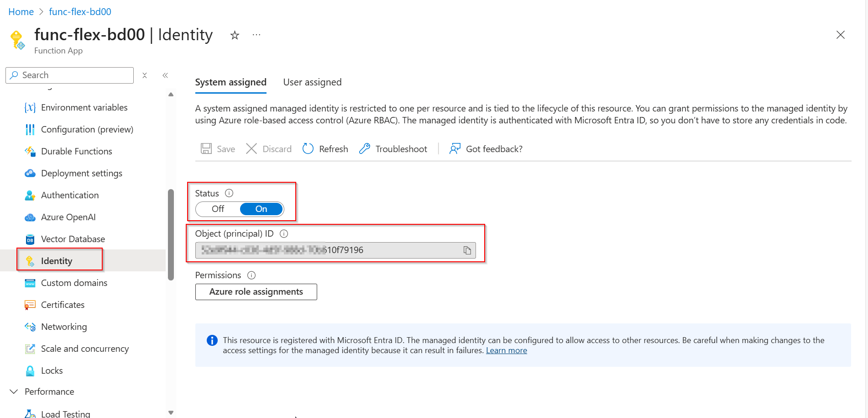868x418 pixels.
Task: Turn system assigned identity Off
Action: click(218, 209)
